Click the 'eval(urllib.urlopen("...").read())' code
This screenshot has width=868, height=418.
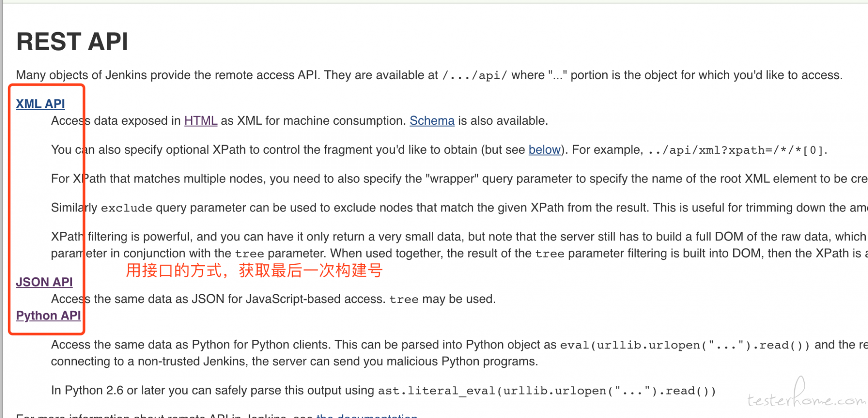(685, 345)
